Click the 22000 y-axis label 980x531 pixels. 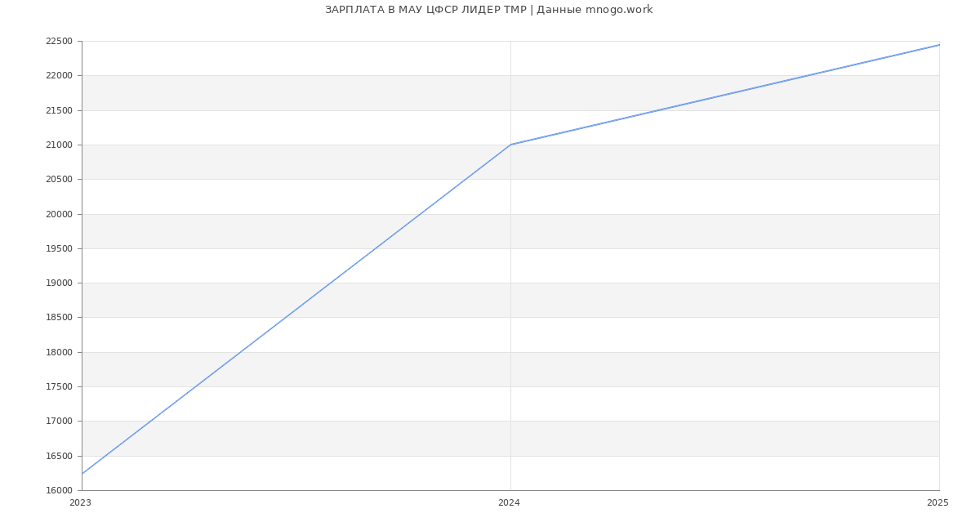(59, 76)
